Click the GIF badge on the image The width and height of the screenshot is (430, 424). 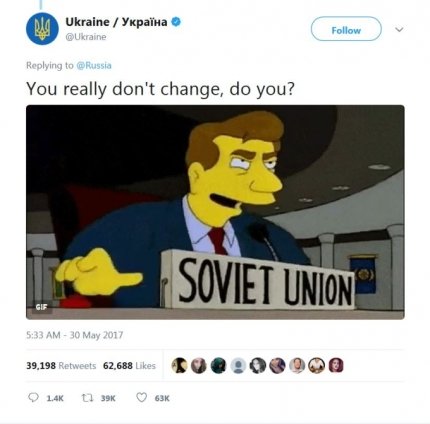click(42, 307)
